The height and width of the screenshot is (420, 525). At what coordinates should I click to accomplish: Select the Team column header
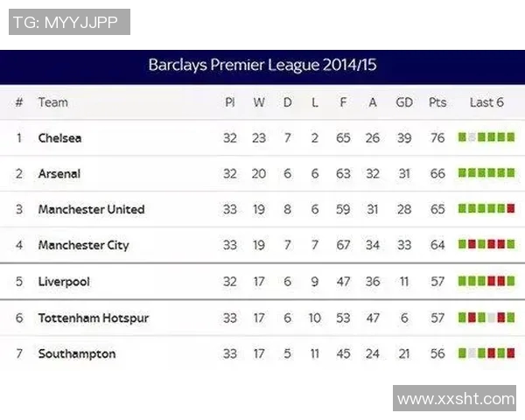tap(52, 102)
